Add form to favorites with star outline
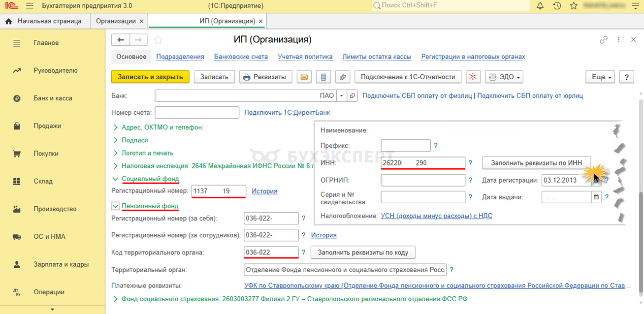The image size is (644, 314). coord(158,40)
